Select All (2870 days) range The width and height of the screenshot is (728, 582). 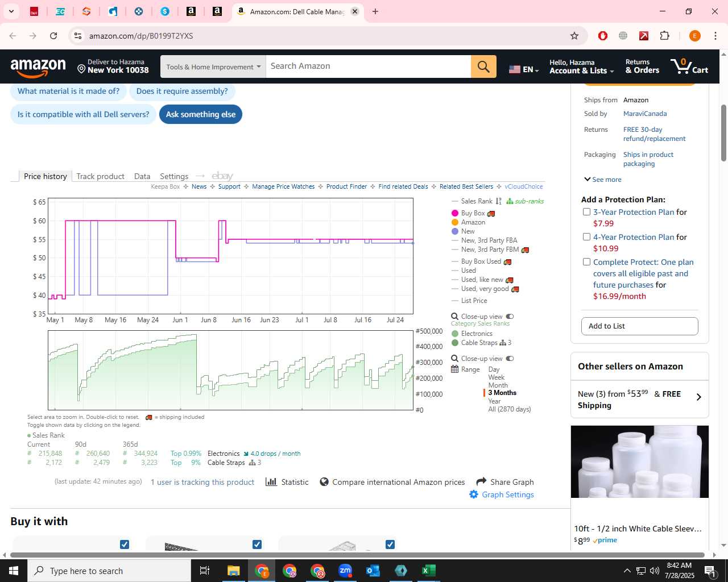(509, 409)
